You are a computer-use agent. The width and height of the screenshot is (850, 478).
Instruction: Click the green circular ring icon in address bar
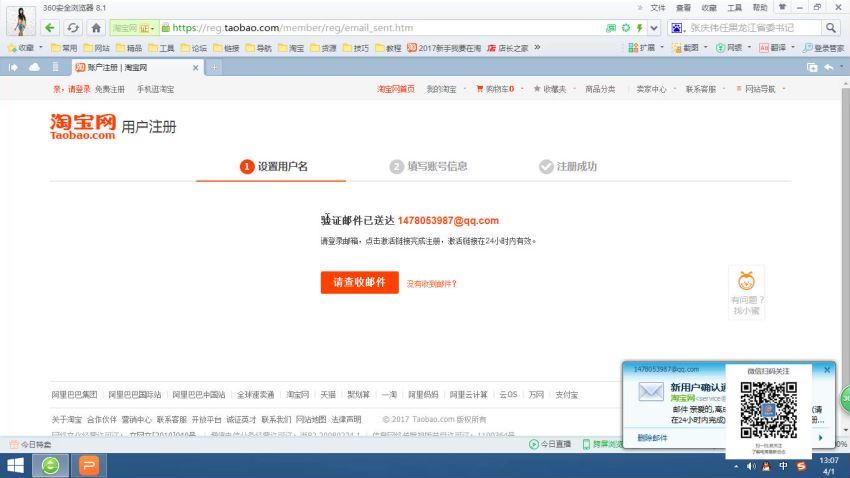pyautogui.click(x=626, y=28)
